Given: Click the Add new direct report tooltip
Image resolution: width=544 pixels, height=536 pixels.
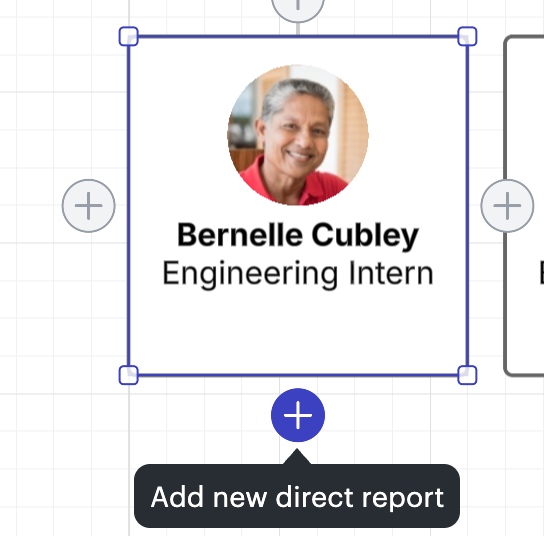Looking at the screenshot, I should click(x=297, y=496).
